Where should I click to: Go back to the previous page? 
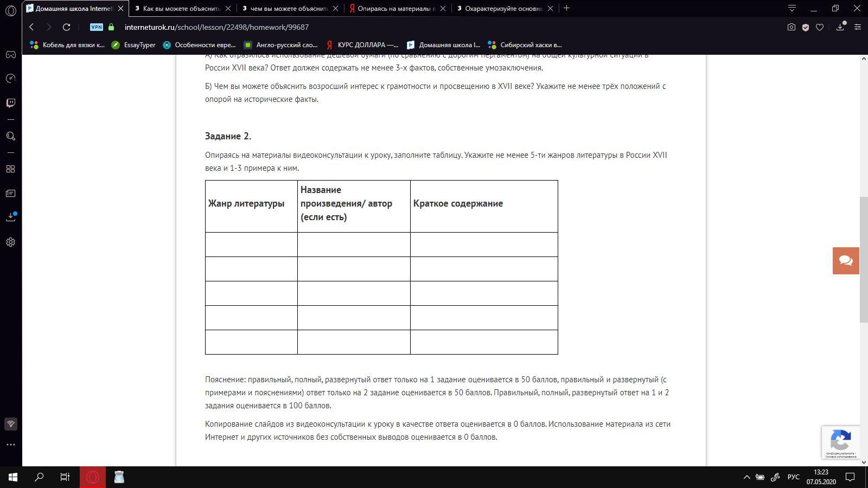(31, 27)
